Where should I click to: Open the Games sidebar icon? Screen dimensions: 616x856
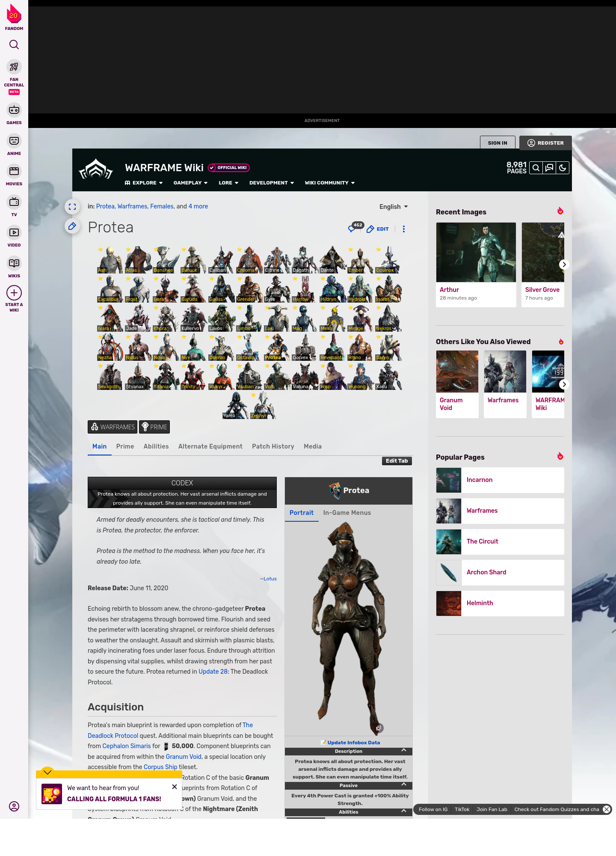(14, 110)
